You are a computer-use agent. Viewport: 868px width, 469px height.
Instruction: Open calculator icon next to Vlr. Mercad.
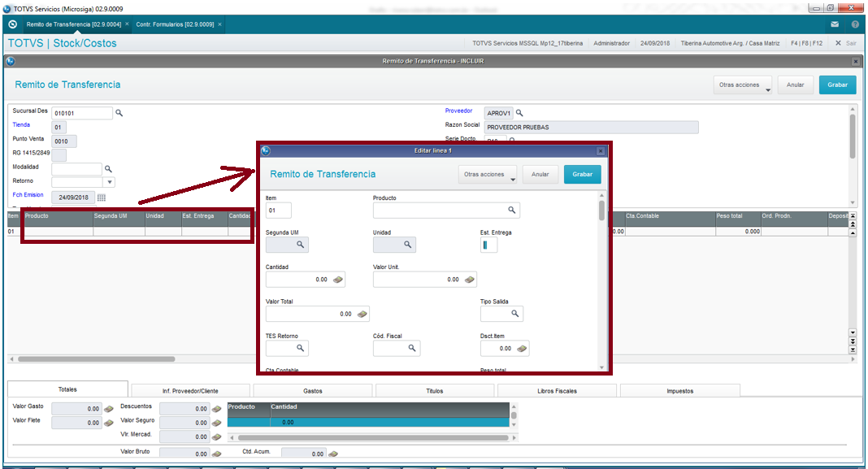(x=216, y=436)
